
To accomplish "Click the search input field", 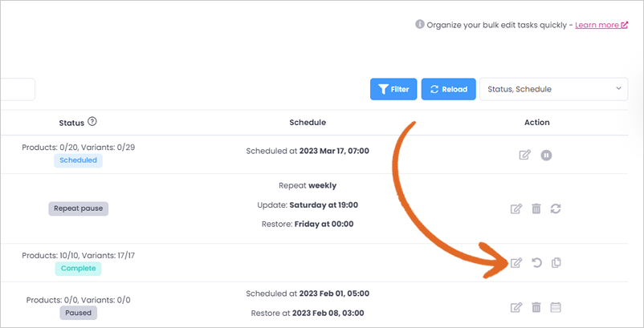I will pyautogui.click(x=17, y=89).
